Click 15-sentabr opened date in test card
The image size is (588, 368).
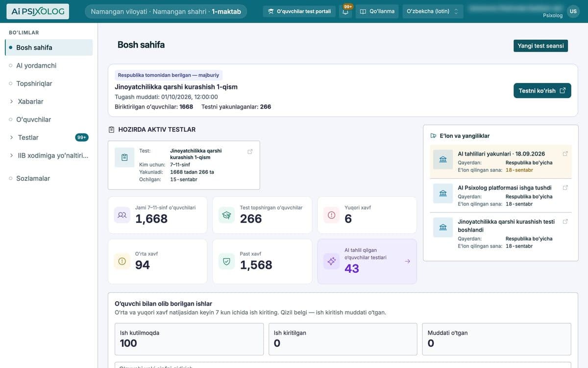tap(184, 180)
